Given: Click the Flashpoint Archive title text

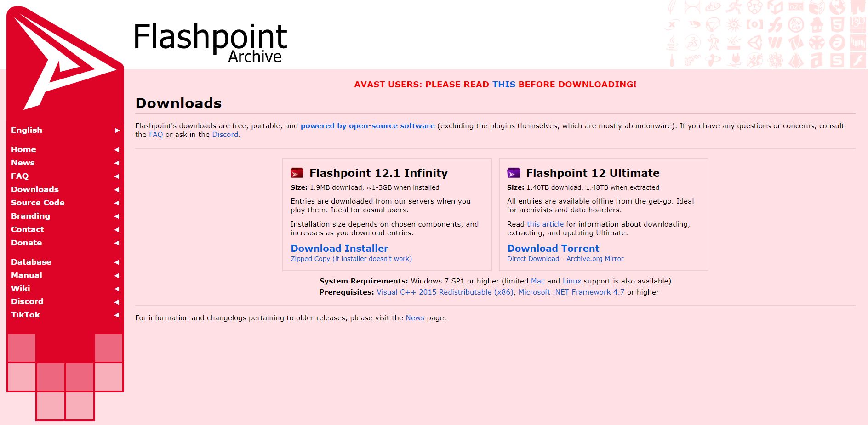Looking at the screenshot, I should click(211, 42).
